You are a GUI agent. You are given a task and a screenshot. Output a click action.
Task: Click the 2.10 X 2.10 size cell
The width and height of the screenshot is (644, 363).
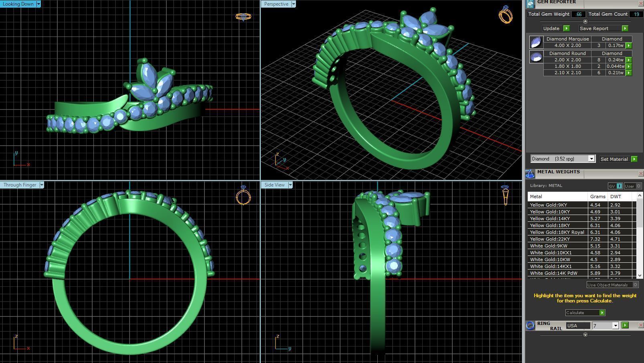pos(567,73)
